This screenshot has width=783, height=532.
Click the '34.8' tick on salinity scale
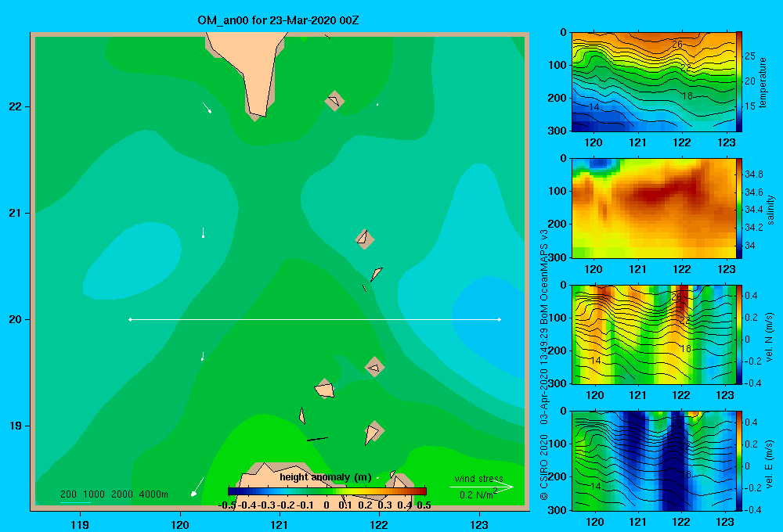point(753,174)
